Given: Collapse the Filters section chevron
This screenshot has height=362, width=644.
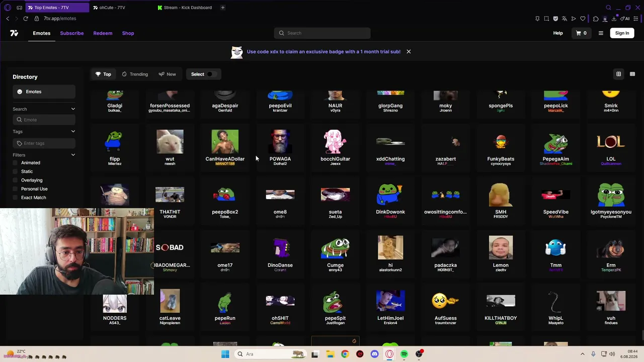Looking at the screenshot, I should 73,155.
